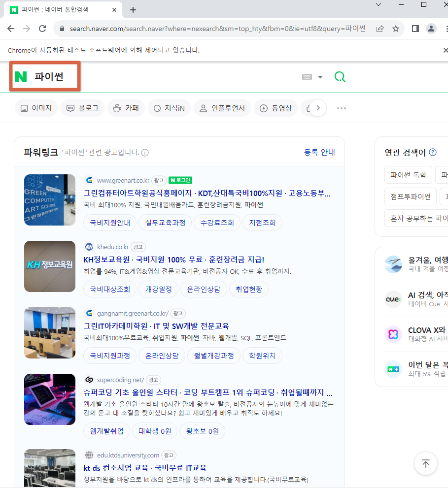Click the Green Computer Art School thumbnail

tap(50, 200)
